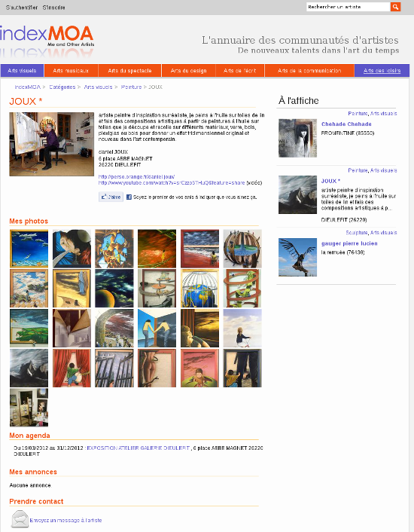Click the S'inscrire signup link
This screenshot has width=414, height=532.
(x=53, y=8)
